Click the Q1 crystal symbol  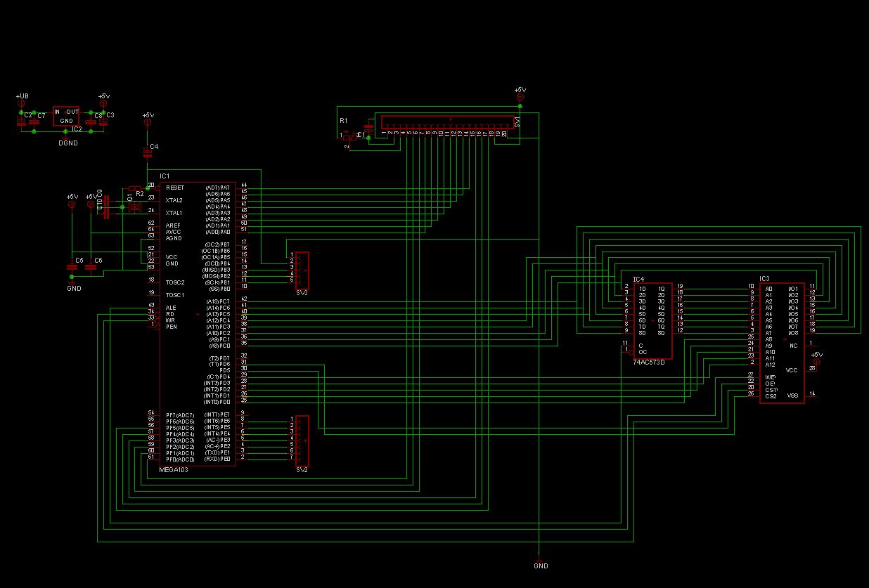coord(135,207)
